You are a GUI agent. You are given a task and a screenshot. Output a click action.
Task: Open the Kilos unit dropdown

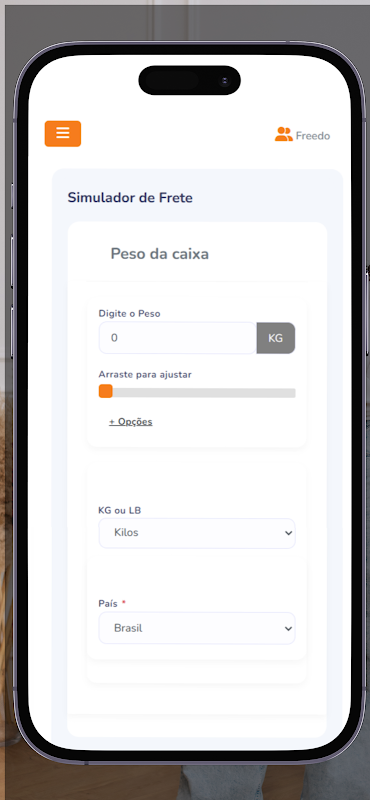click(197, 533)
